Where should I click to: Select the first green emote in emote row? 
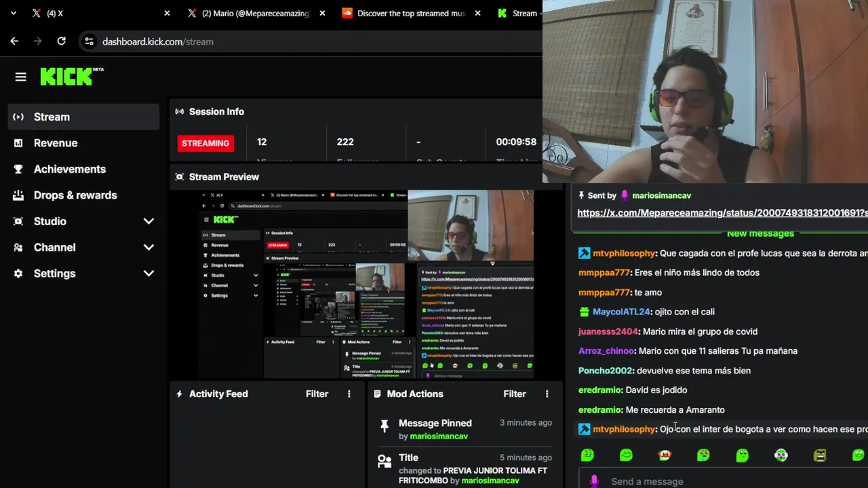[x=587, y=455]
